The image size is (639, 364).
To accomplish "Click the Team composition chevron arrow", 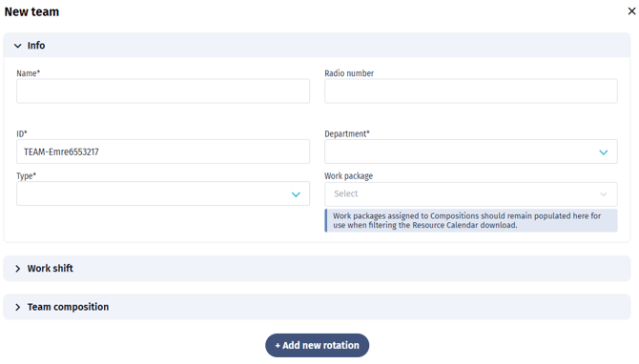I will tap(17, 307).
